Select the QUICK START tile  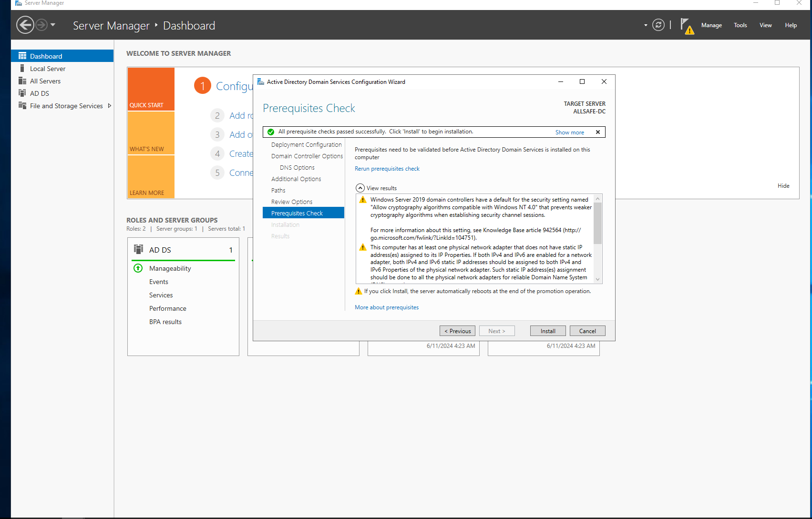point(151,89)
